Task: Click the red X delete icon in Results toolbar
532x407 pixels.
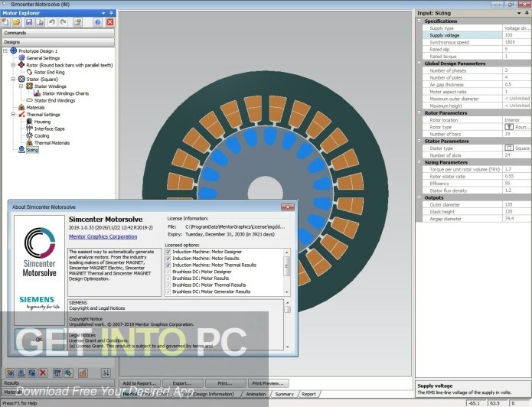Action: pyautogui.click(x=43, y=373)
